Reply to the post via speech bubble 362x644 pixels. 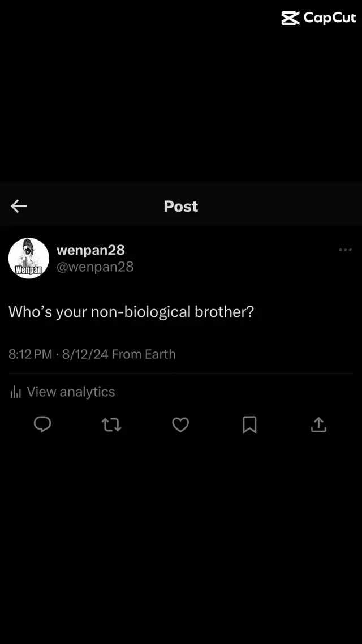click(x=42, y=424)
